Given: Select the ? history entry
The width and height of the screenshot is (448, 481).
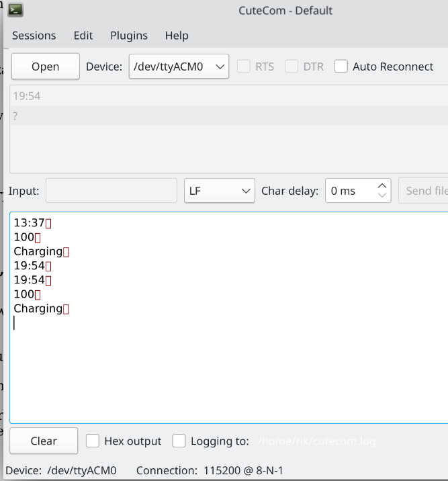Looking at the screenshot, I should 229,116.
